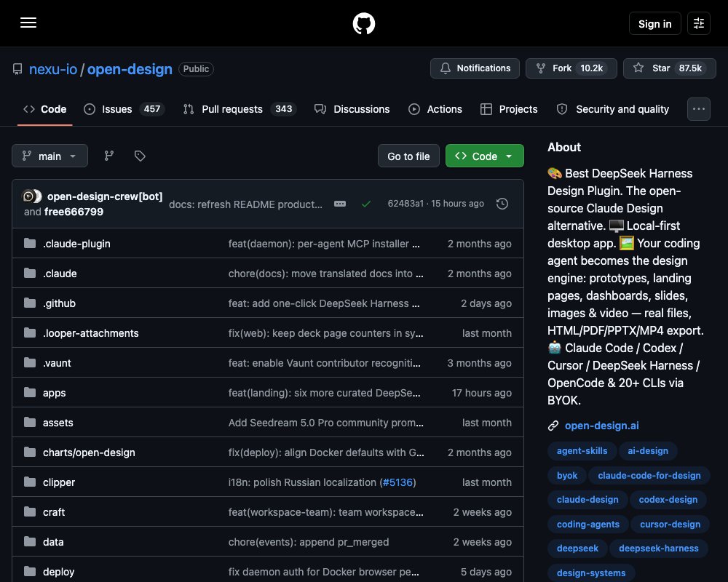Open open-design-crew[bot] author link
This screenshot has height=582, width=728.
click(x=105, y=196)
